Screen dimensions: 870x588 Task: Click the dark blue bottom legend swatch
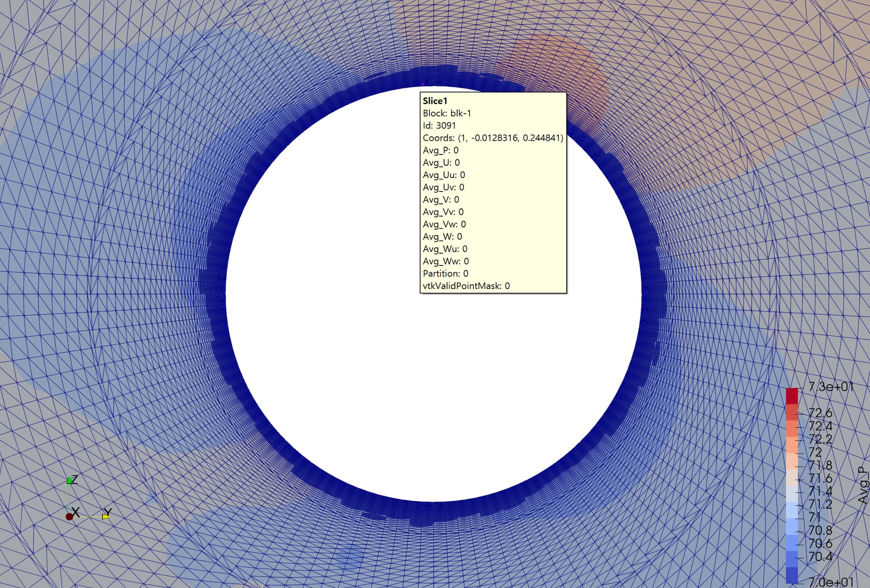pos(792,575)
